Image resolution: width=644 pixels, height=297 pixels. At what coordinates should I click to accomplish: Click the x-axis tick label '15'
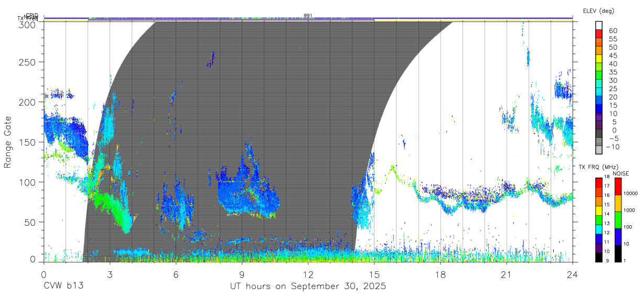[x=374, y=274]
